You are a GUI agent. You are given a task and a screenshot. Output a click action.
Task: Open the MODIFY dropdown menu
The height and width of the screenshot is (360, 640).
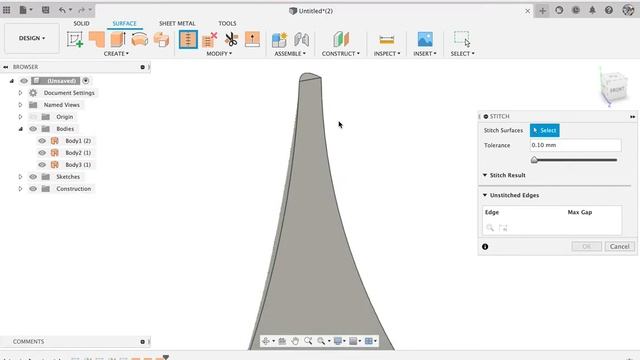click(x=219, y=53)
